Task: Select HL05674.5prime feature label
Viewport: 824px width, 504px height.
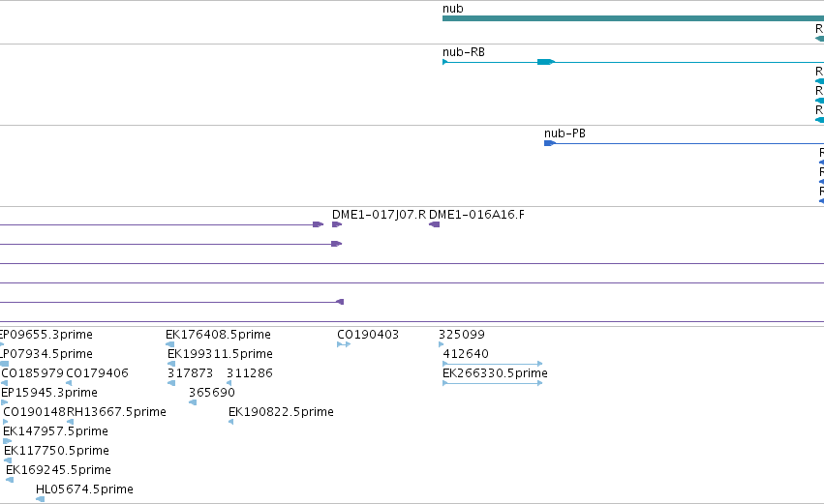Action: (x=84, y=489)
